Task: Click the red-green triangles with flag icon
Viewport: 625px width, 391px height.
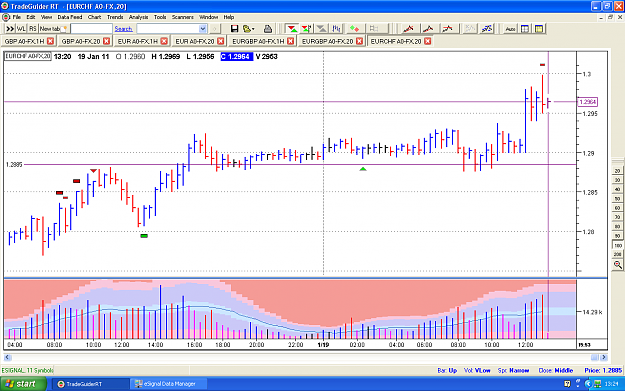Action: pos(307,29)
